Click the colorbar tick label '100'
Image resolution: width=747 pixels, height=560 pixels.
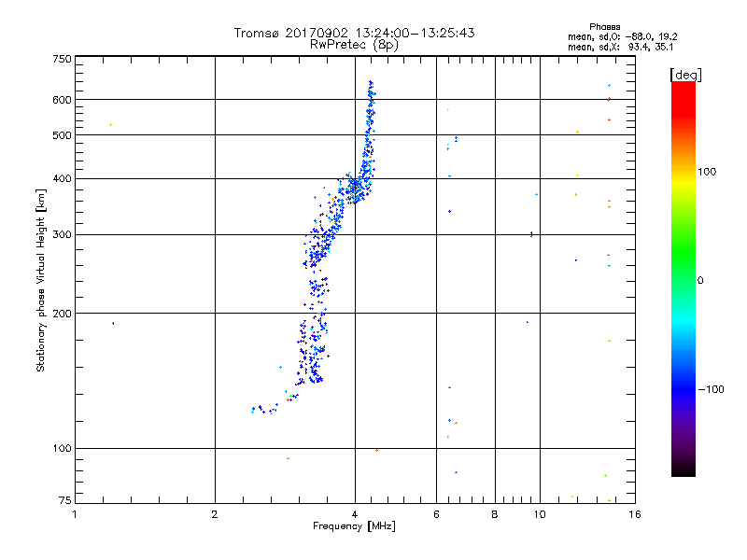click(x=707, y=172)
